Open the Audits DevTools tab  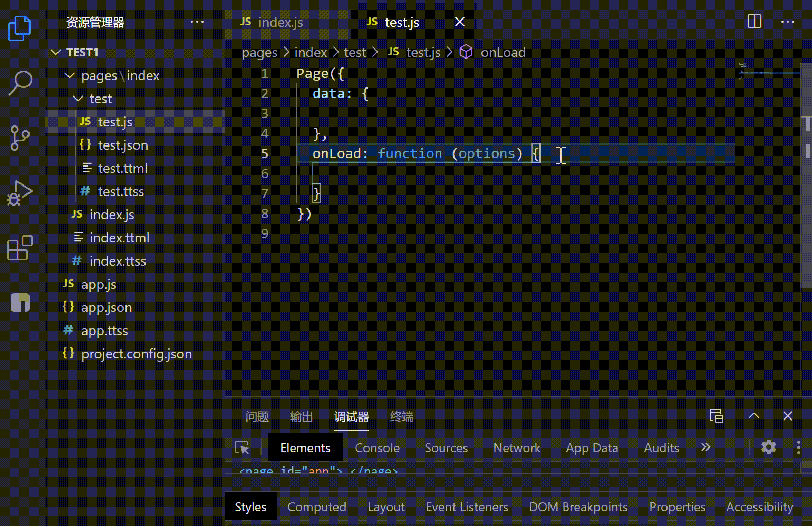[662, 447]
